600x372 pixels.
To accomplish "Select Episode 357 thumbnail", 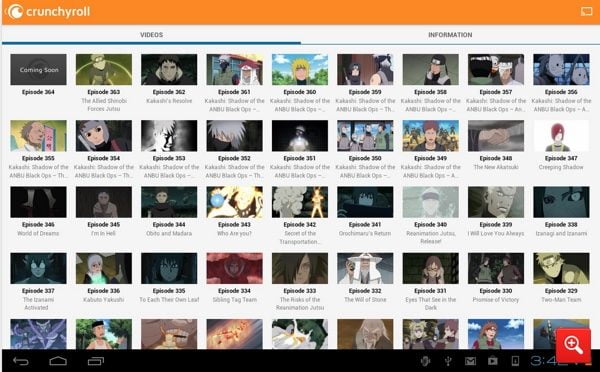I will 496,69.
